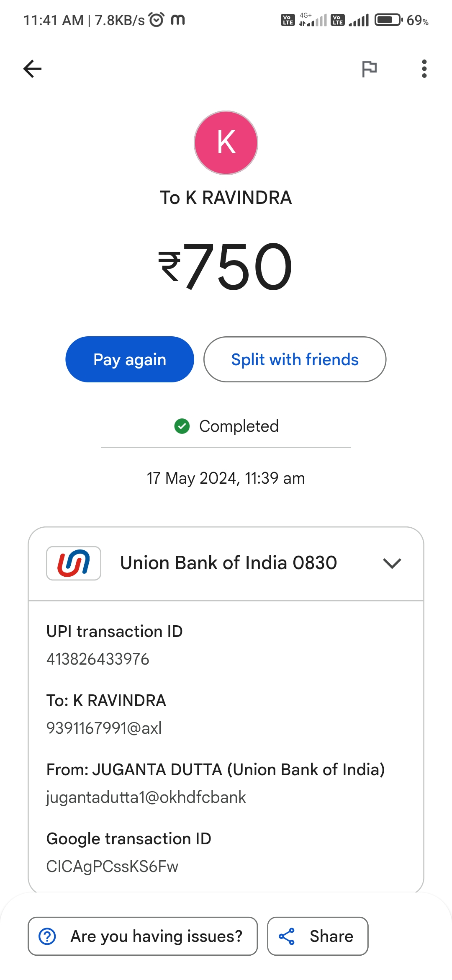
Task: Tap the Share button label
Action: 331,936
